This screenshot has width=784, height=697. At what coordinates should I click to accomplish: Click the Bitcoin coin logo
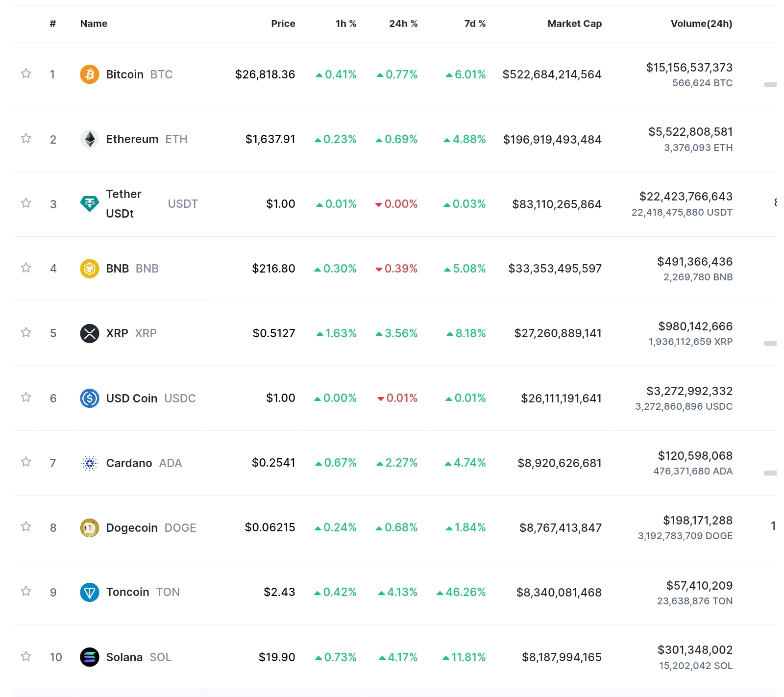[90, 75]
